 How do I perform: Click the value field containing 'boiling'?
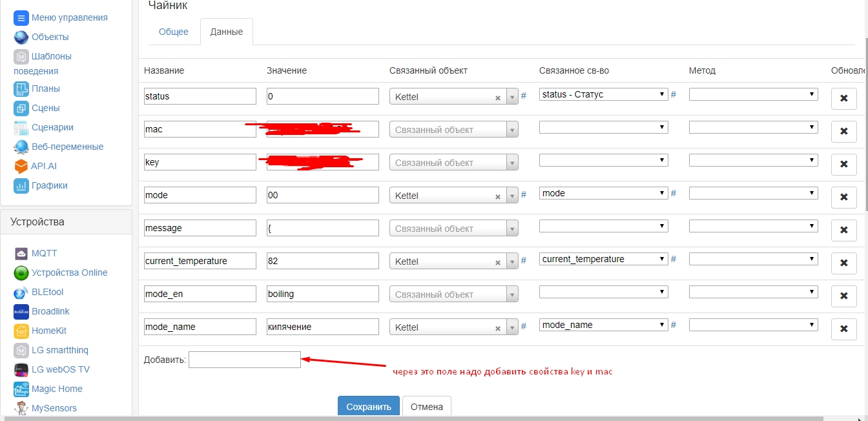coord(323,294)
